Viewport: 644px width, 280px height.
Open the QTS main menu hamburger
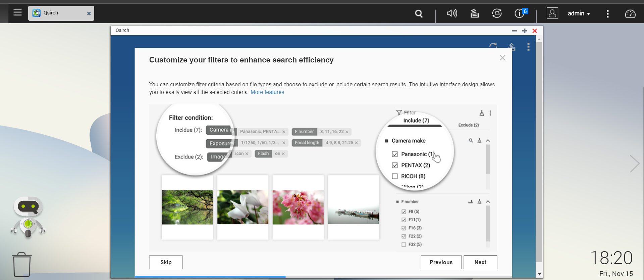17,13
